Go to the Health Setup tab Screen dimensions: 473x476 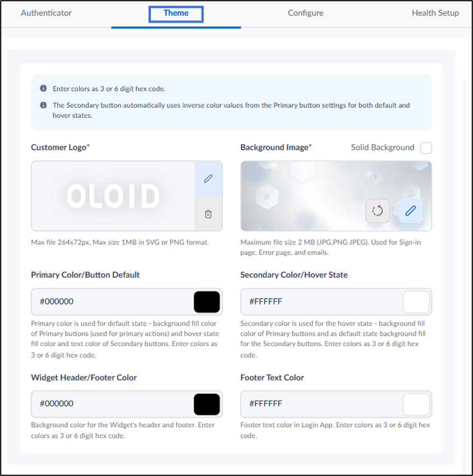435,13
